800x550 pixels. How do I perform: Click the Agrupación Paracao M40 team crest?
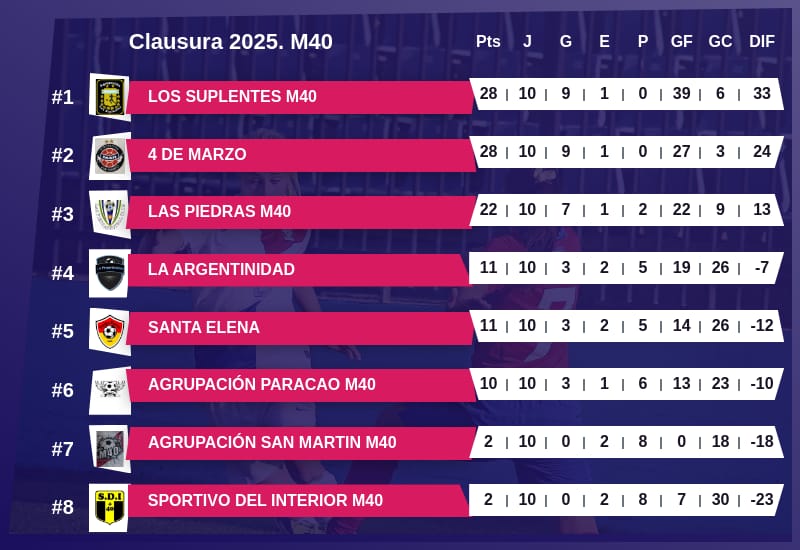(x=109, y=388)
